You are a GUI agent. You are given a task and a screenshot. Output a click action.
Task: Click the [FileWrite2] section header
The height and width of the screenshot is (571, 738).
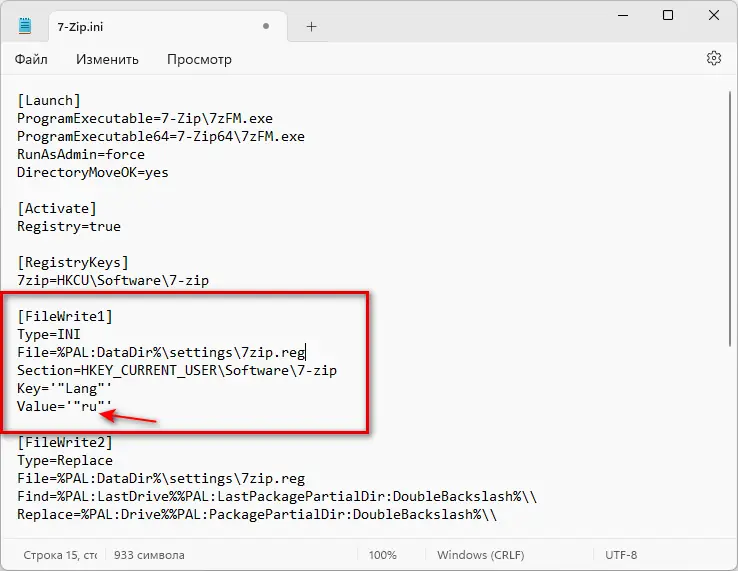click(65, 442)
